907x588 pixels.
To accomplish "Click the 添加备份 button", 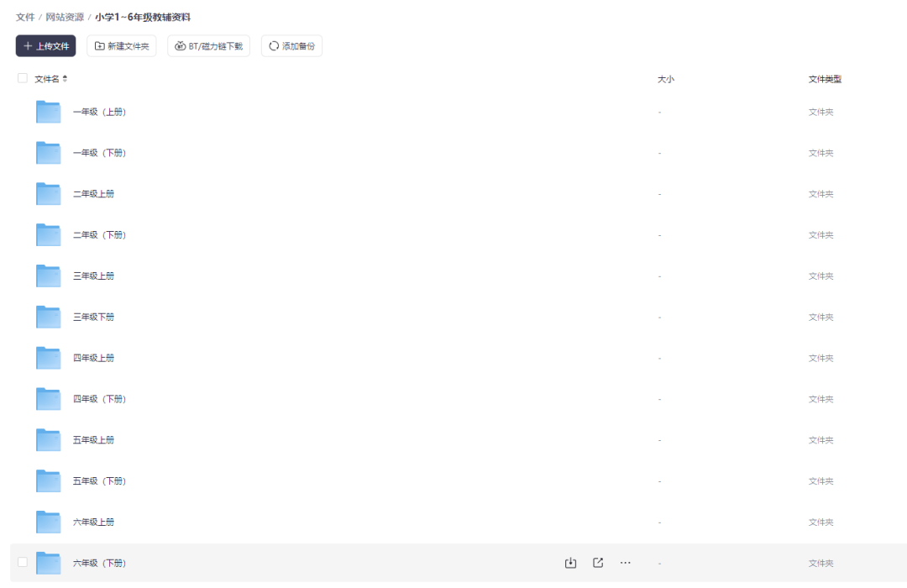I will click(x=291, y=46).
